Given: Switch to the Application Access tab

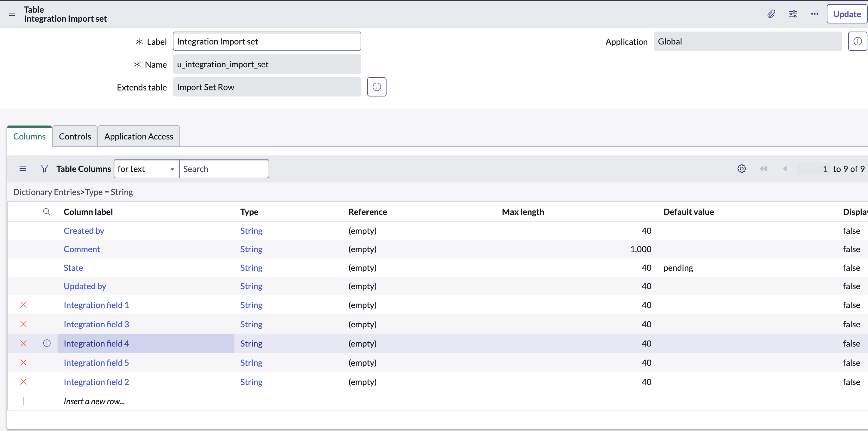Looking at the screenshot, I should click(139, 136).
